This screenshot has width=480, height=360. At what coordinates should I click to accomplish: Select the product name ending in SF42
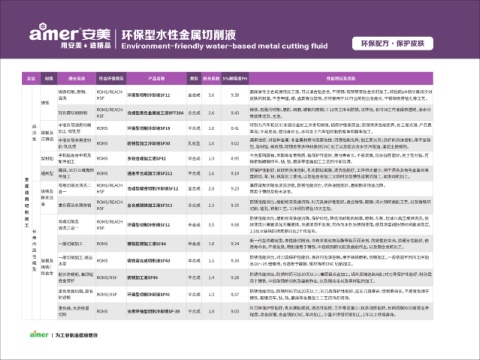(x=146, y=158)
